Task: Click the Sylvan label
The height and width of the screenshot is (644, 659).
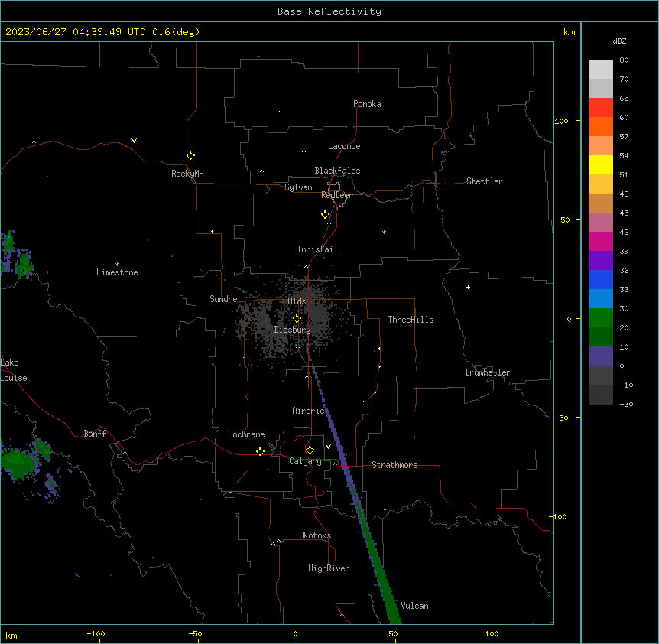Action: point(298,187)
